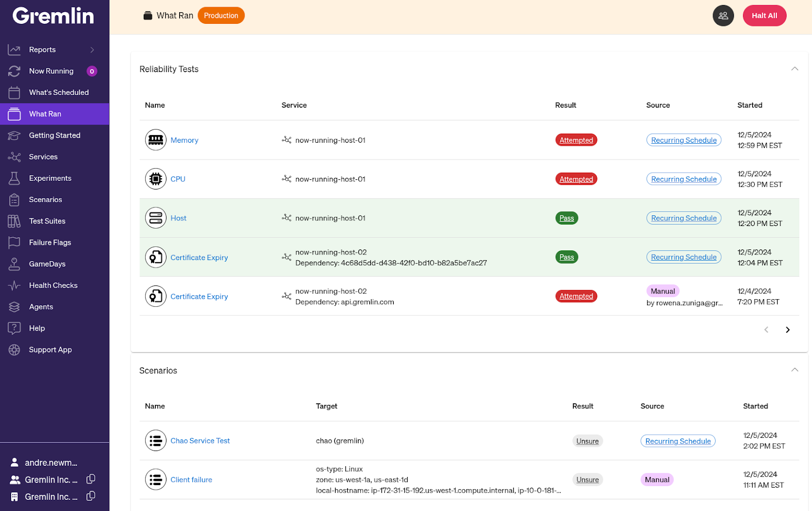The height and width of the screenshot is (511, 812).
Task: Click the Failure Flags flag icon
Action: click(14, 243)
